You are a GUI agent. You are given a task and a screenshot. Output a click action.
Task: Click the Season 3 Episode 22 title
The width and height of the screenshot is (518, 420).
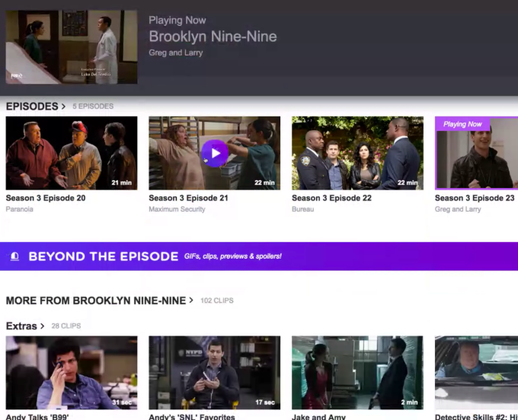[x=331, y=198]
